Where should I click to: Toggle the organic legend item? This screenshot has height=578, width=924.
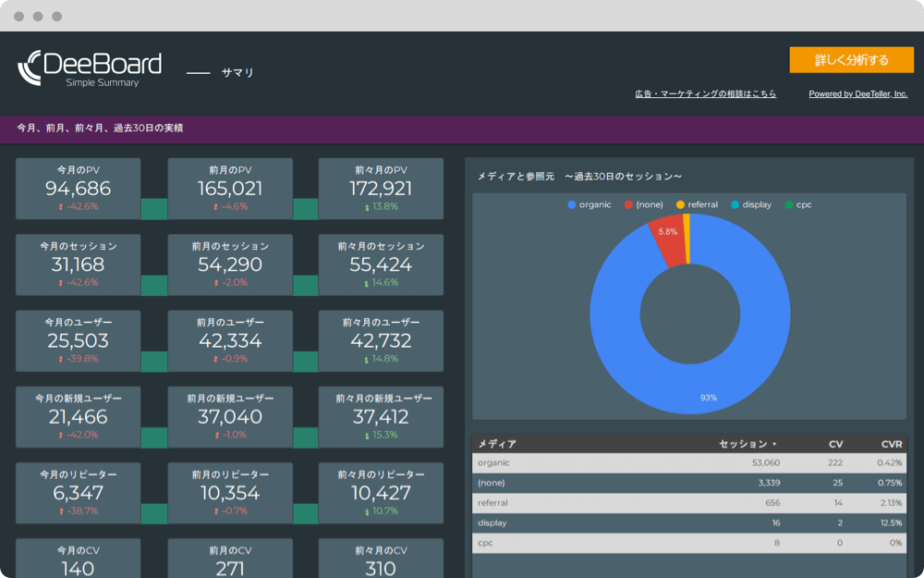(x=589, y=204)
